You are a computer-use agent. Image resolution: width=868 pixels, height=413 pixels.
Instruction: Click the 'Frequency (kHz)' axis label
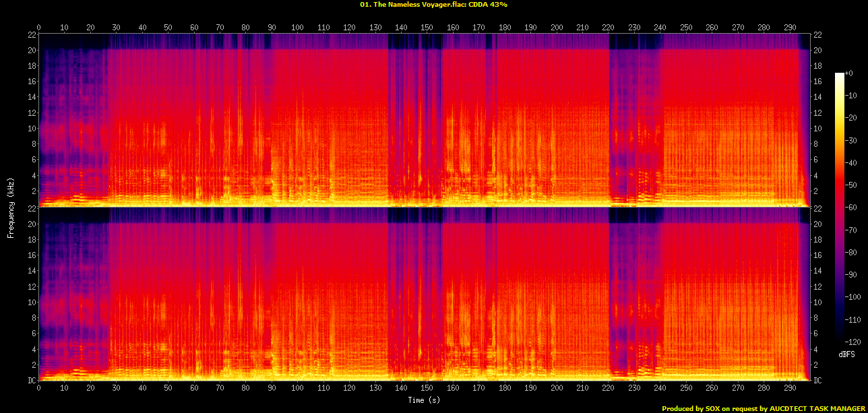11,208
